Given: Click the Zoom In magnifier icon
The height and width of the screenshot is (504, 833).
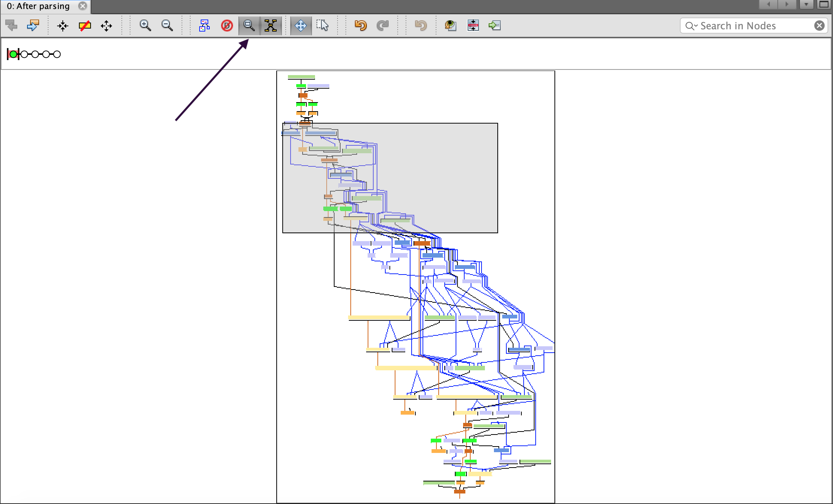Looking at the screenshot, I should pyautogui.click(x=145, y=26).
